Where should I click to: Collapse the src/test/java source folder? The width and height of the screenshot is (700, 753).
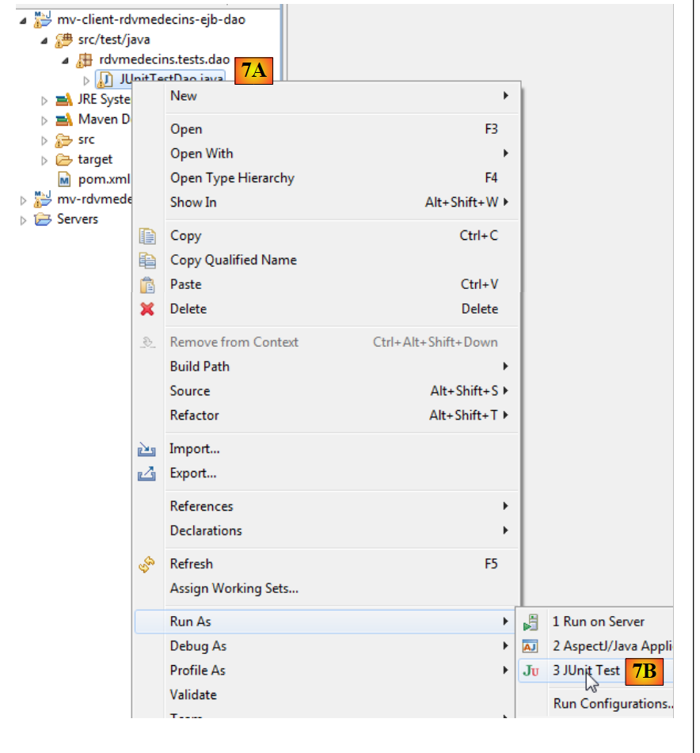pos(44,40)
